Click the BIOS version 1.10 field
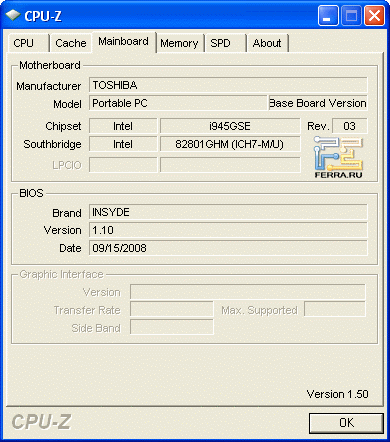Image resolution: width=390 pixels, height=442 pixels. click(228, 230)
